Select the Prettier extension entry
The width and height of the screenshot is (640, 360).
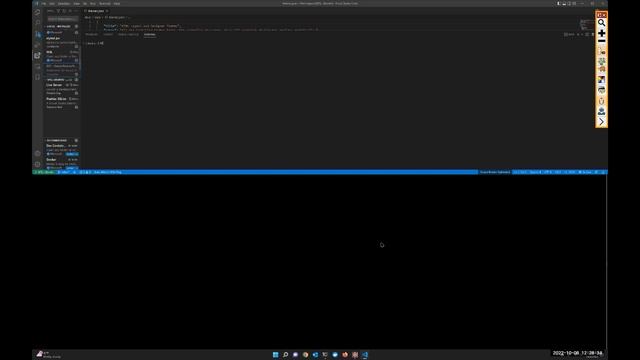click(62, 103)
